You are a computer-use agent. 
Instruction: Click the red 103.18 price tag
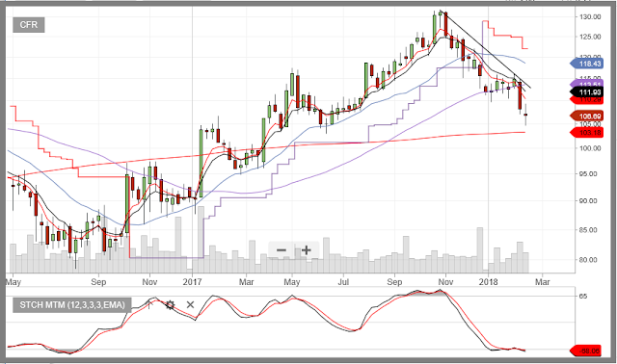tap(586, 133)
